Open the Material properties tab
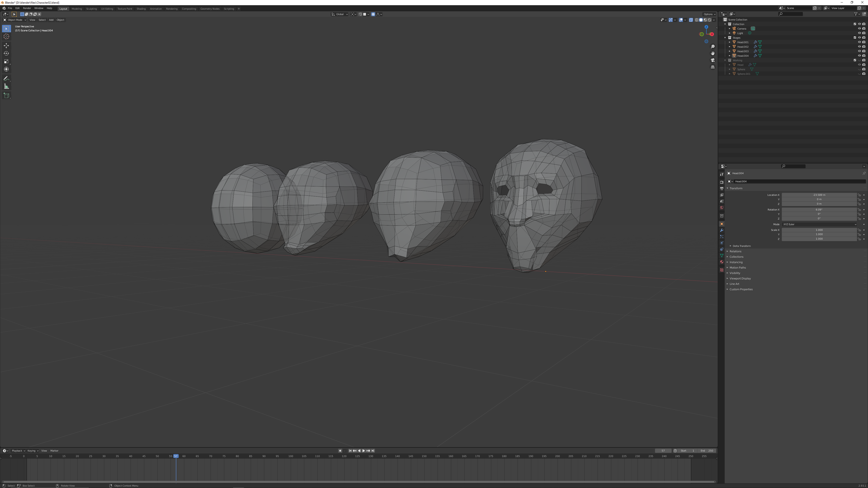Viewport: 868px width, 488px height. pyautogui.click(x=722, y=262)
